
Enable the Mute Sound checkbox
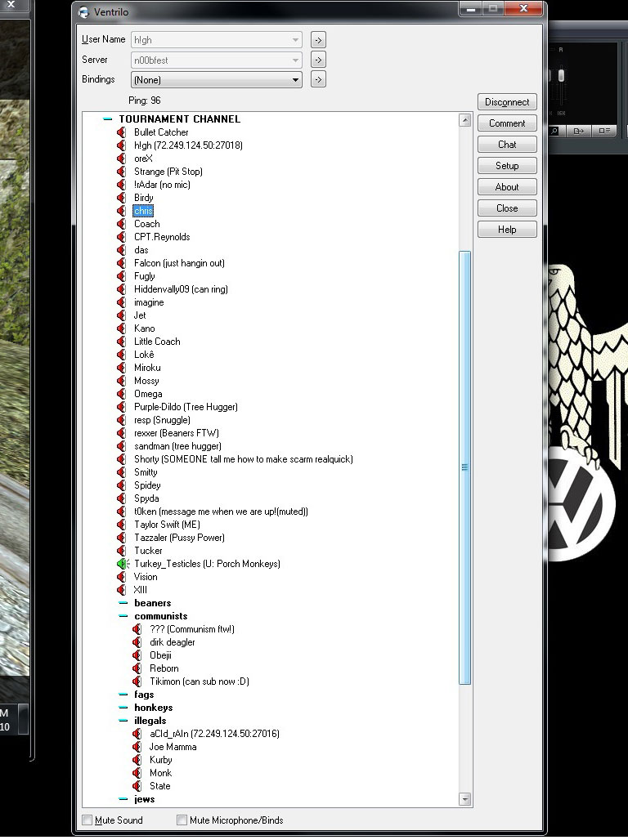[x=87, y=820]
